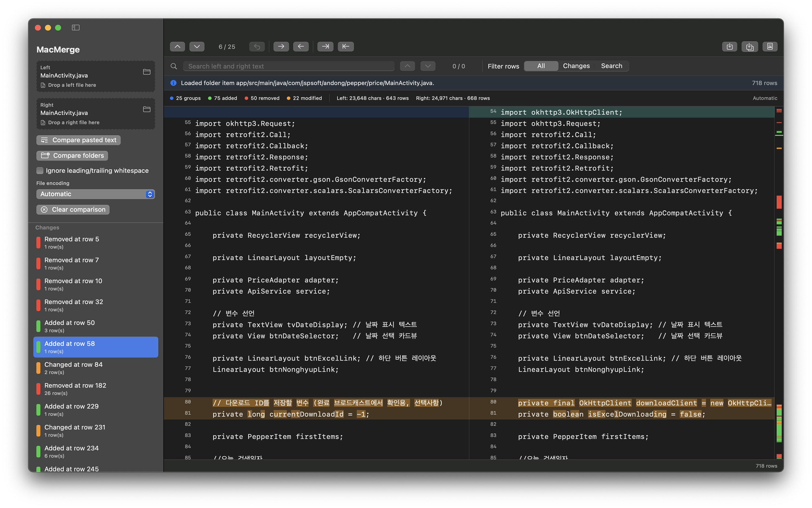Click right line 80 downloadClient declaration
The image size is (812, 508).
[x=644, y=403]
